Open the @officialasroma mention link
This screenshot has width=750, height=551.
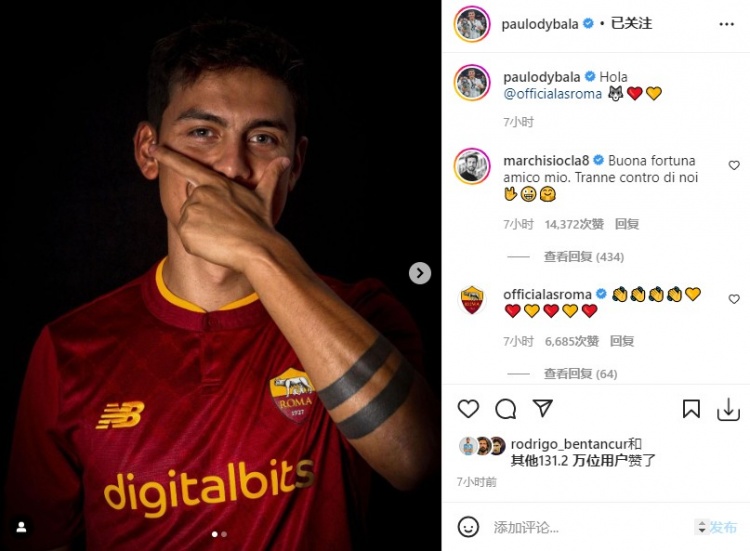click(x=552, y=94)
